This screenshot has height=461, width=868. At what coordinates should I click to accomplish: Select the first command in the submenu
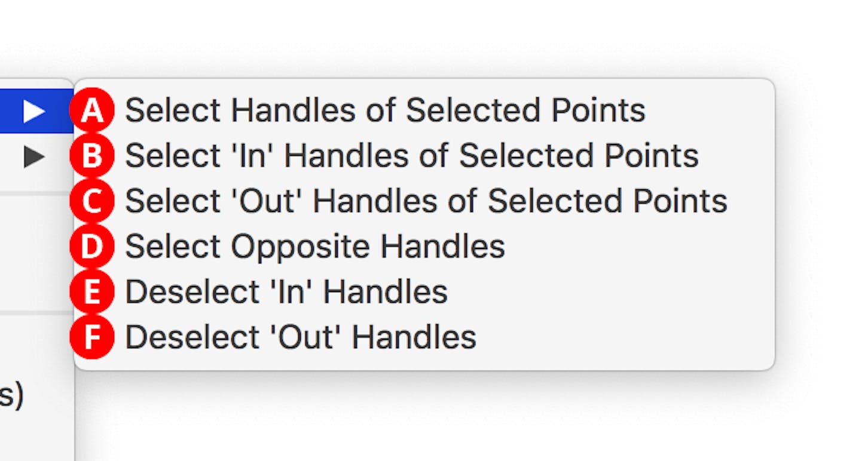point(383,109)
